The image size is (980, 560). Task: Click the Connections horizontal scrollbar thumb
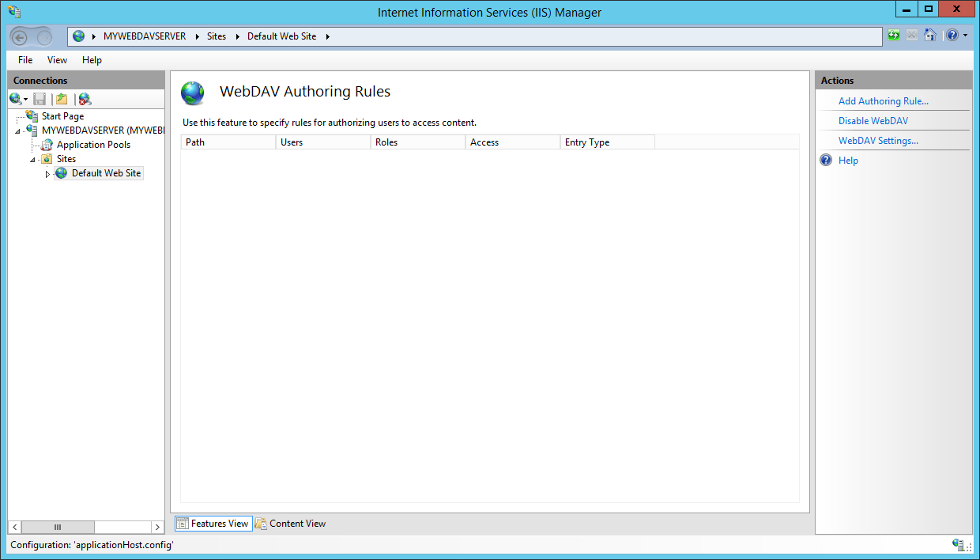tap(58, 527)
